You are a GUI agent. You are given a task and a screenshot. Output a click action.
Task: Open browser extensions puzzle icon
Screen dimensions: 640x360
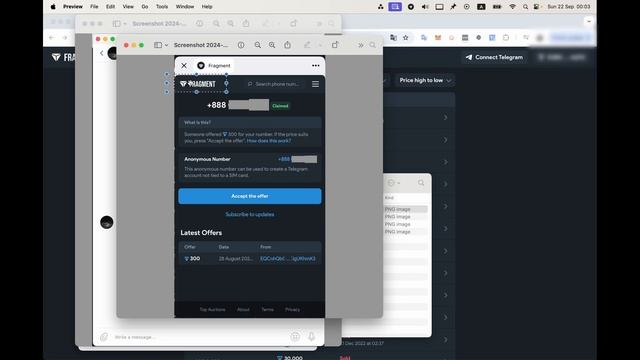[x=506, y=38]
